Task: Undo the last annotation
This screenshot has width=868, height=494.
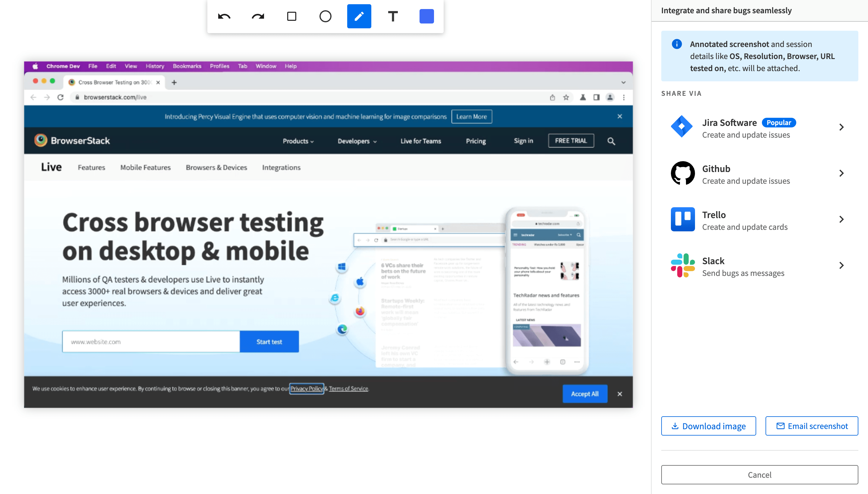Action: [x=224, y=16]
